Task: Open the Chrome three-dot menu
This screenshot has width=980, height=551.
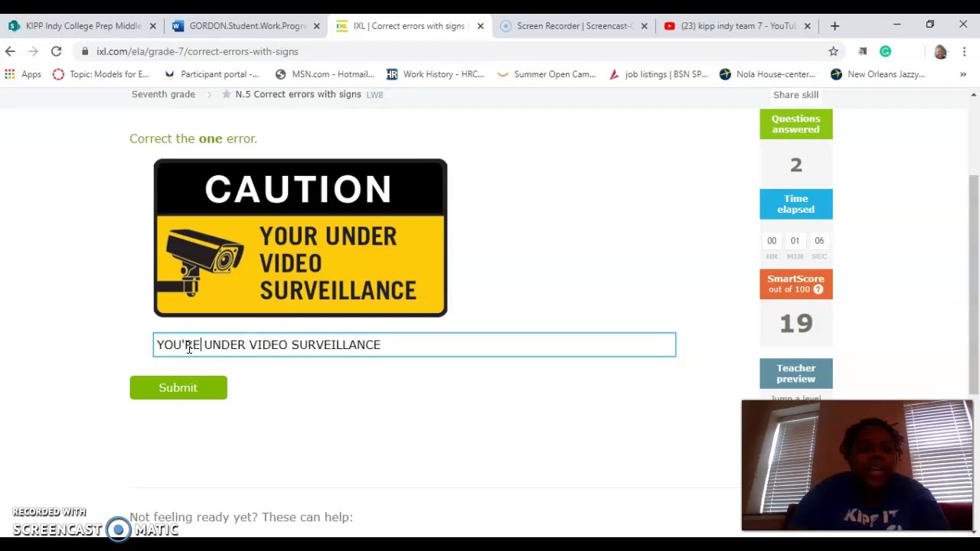Action: [x=964, y=51]
